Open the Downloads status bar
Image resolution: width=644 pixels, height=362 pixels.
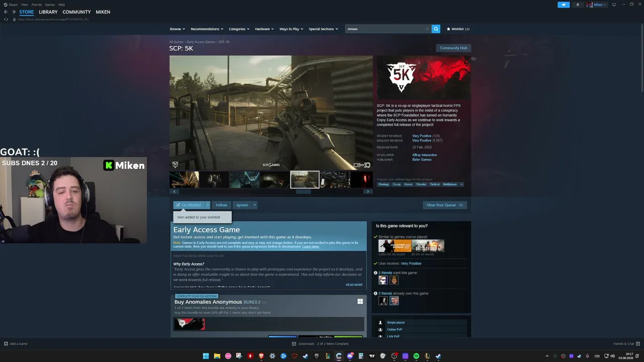tap(320, 344)
